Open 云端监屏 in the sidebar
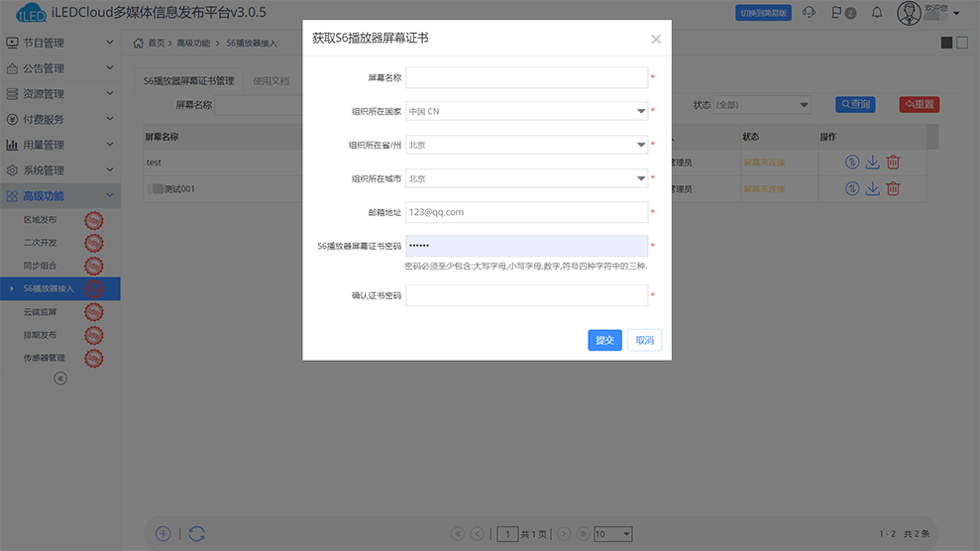This screenshot has width=980, height=551. [x=41, y=311]
